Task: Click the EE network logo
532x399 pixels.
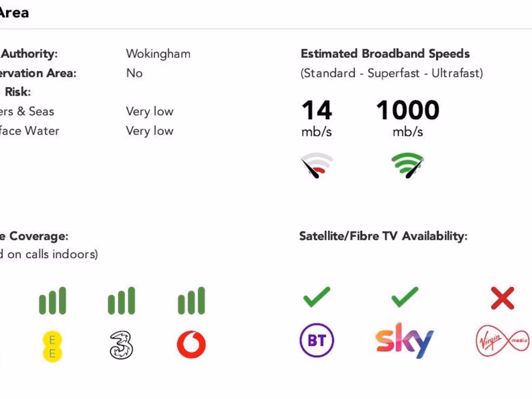Action: click(52, 346)
